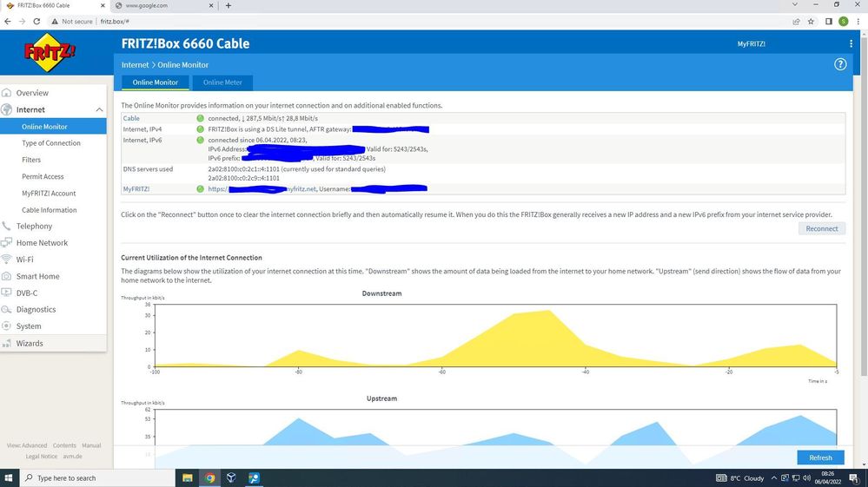
Task: Open the MyFRITZ! link in status table
Action: [136, 189]
